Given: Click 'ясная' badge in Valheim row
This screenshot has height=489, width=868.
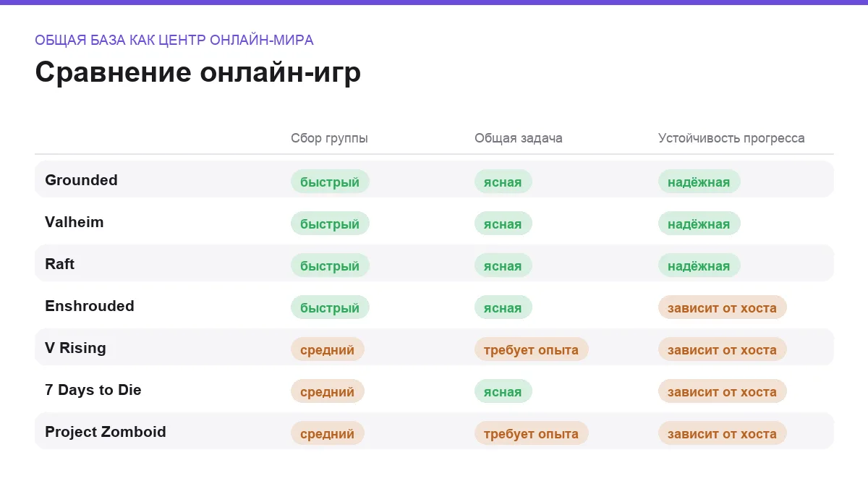Looking at the screenshot, I should (x=503, y=224).
